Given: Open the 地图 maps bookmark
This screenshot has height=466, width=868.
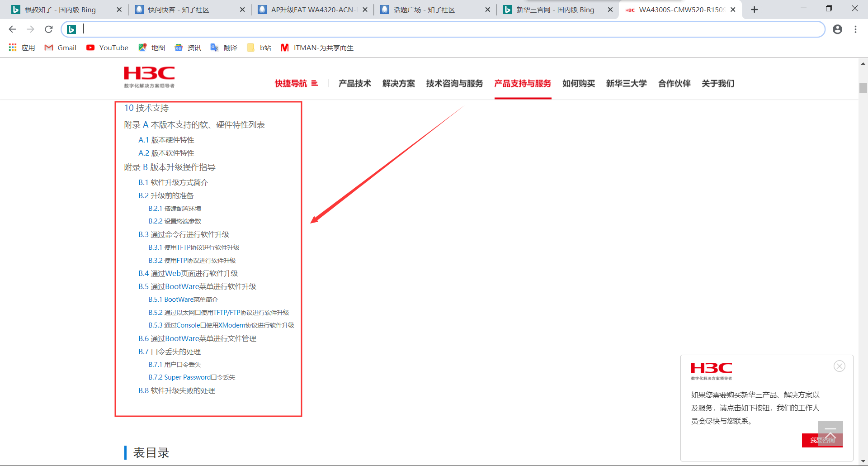Looking at the screenshot, I should point(152,48).
